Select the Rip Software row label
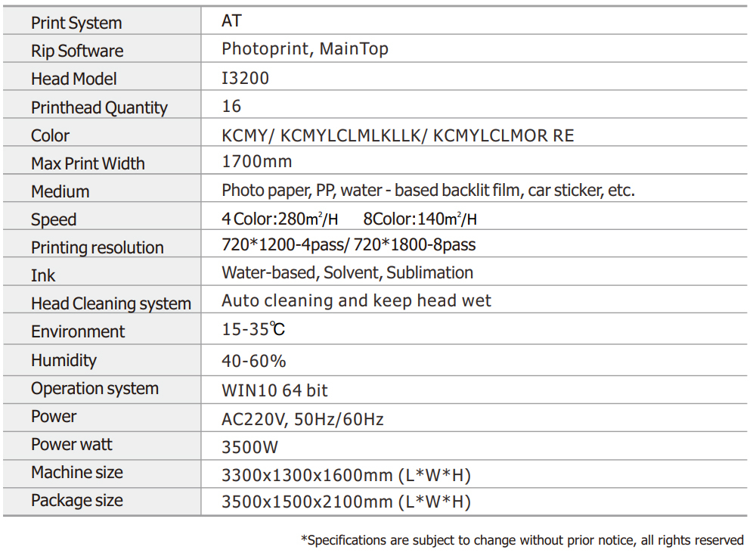The width and height of the screenshot is (756, 553). pos(77,51)
